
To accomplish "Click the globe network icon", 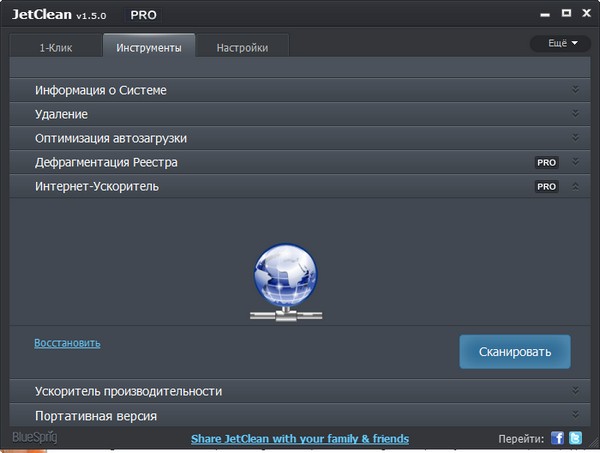I will click(x=286, y=282).
